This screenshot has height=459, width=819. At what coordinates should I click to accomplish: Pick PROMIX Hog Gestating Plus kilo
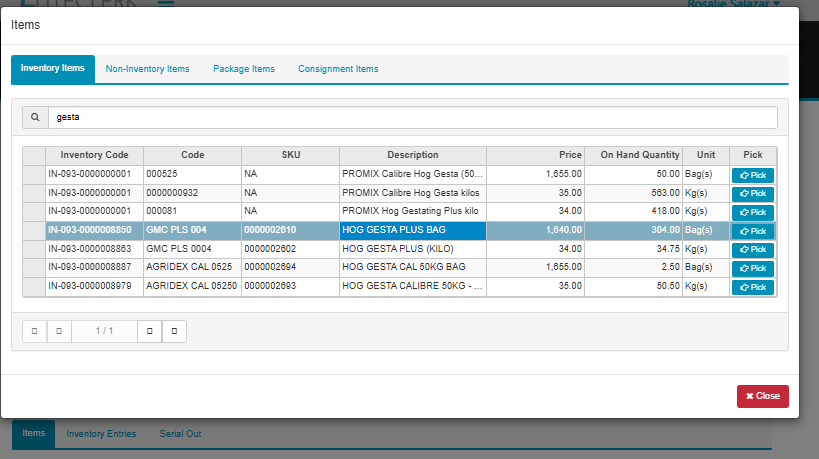point(753,213)
